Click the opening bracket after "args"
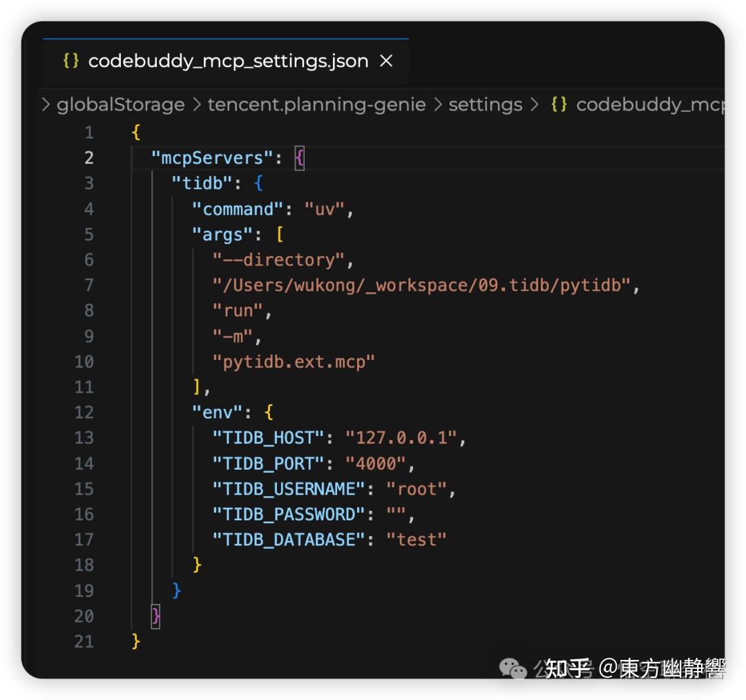Image resolution: width=746 pixels, height=700 pixels. (279, 234)
